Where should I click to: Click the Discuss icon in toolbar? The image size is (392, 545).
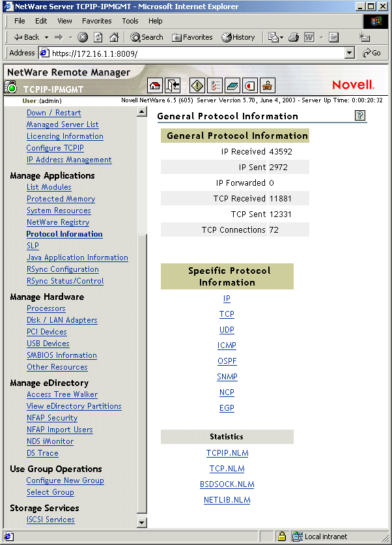333,37
